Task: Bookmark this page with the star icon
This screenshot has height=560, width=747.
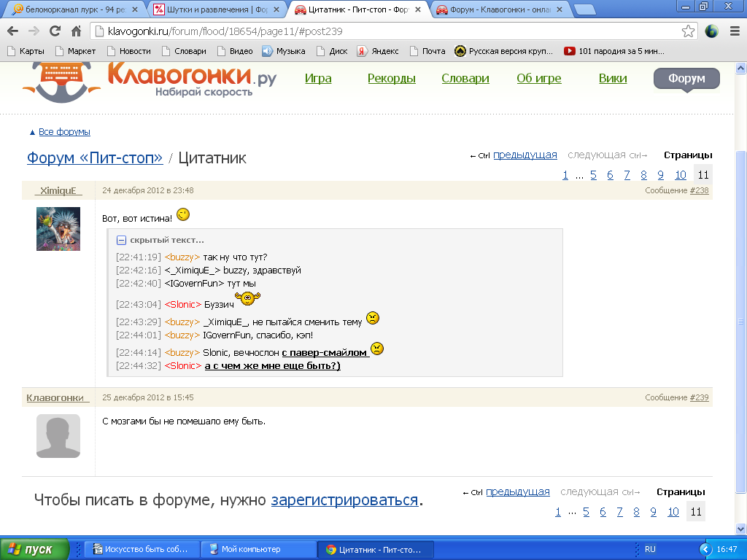Action: 688,31
